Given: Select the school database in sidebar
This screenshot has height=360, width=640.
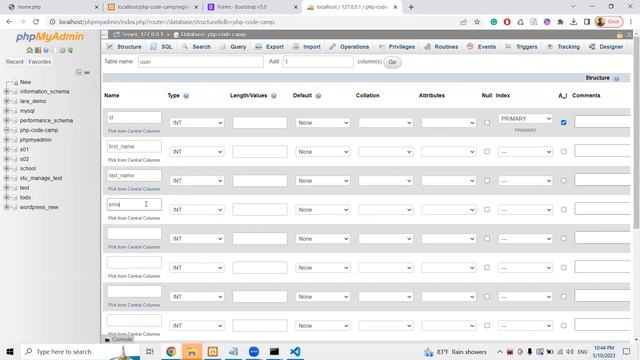Looking at the screenshot, I should [x=28, y=169].
